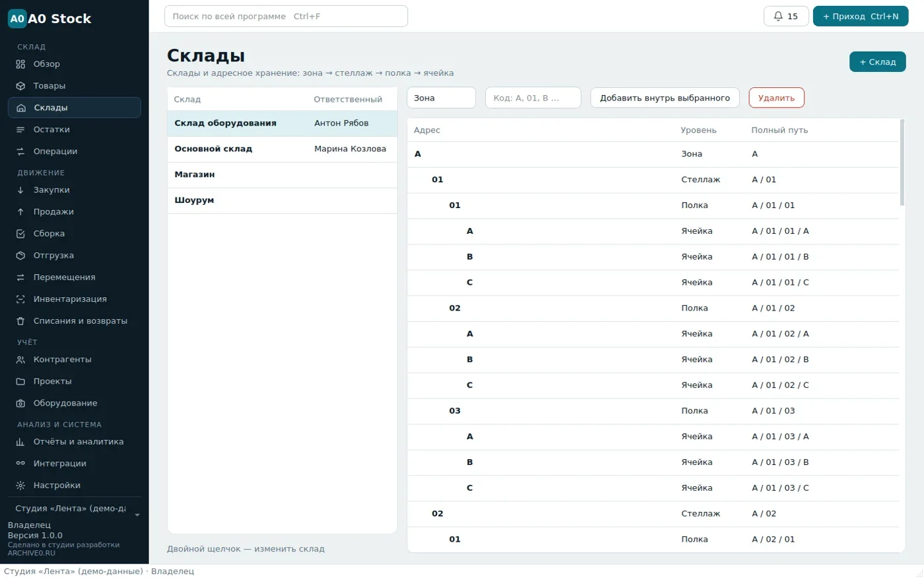
Task: Select the Основной склад row
Action: (x=282, y=149)
